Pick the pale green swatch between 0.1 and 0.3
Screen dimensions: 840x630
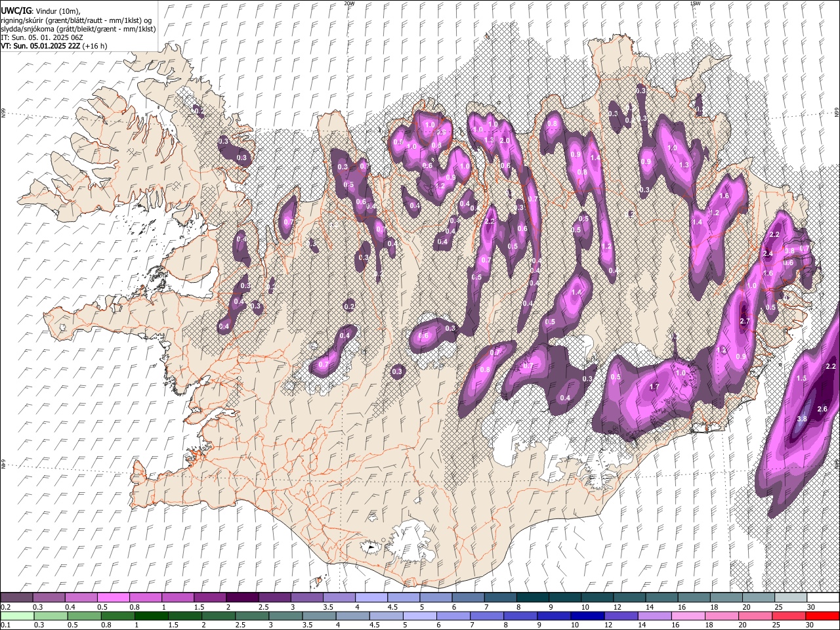pyautogui.click(x=17, y=616)
